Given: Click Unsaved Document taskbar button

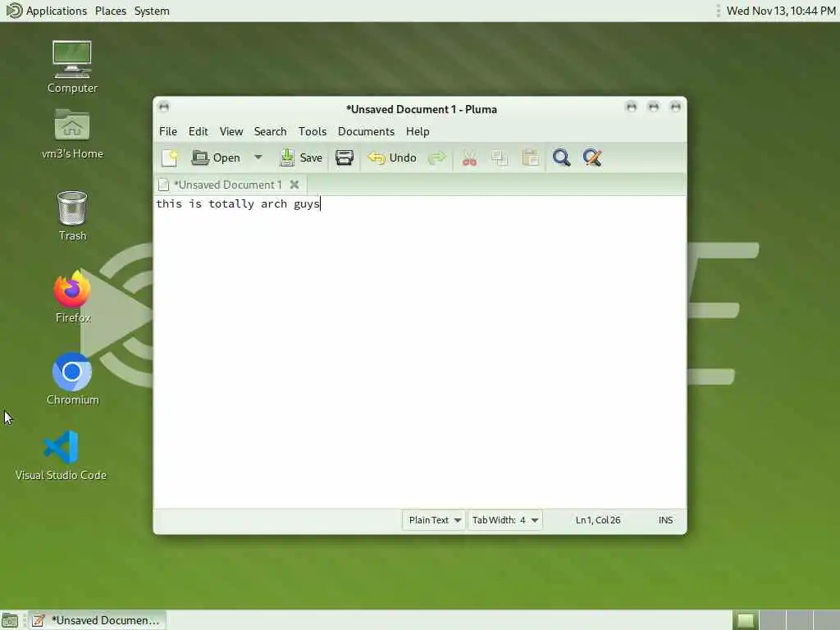Looking at the screenshot, I should [x=97, y=620].
